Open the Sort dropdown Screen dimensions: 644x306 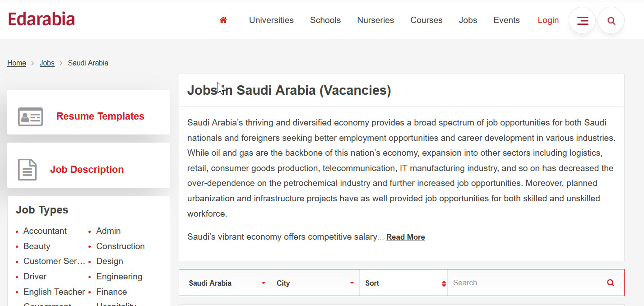click(403, 283)
